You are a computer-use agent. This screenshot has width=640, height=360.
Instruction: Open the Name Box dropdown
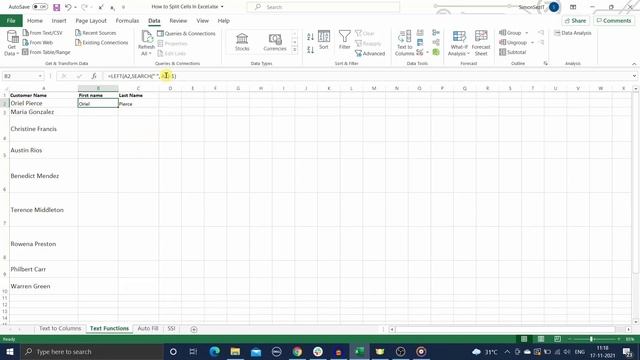point(40,76)
